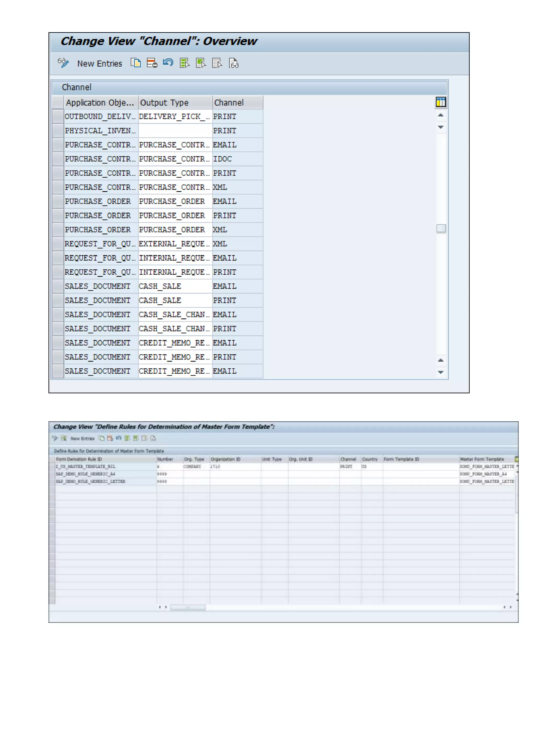Click horizontal scrollbar thumb in Master Form table
The height and width of the screenshot is (756, 535).
coord(188,607)
